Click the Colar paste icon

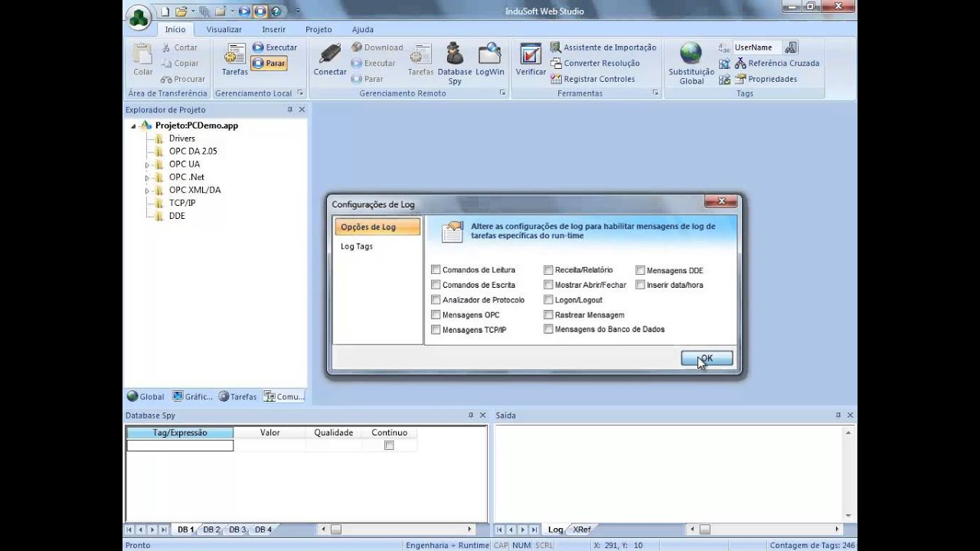click(x=143, y=54)
